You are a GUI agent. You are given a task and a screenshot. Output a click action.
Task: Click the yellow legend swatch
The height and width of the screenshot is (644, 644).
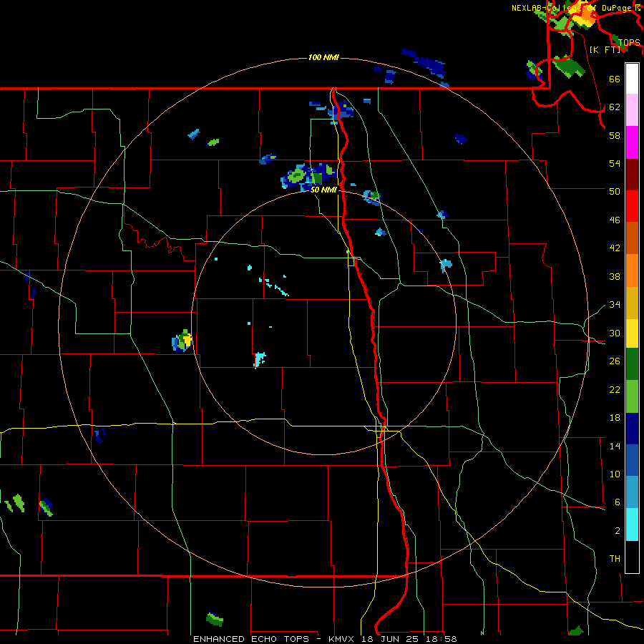pos(632,333)
